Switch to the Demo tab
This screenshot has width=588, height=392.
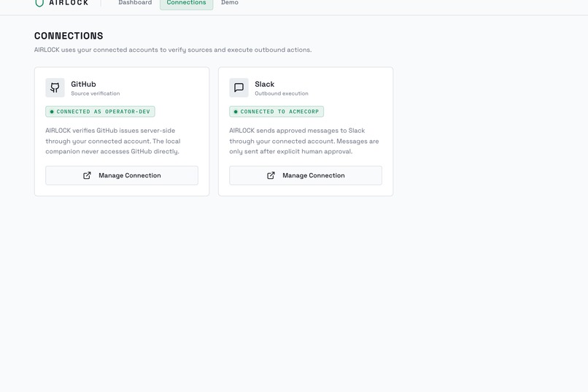[230, 3]
